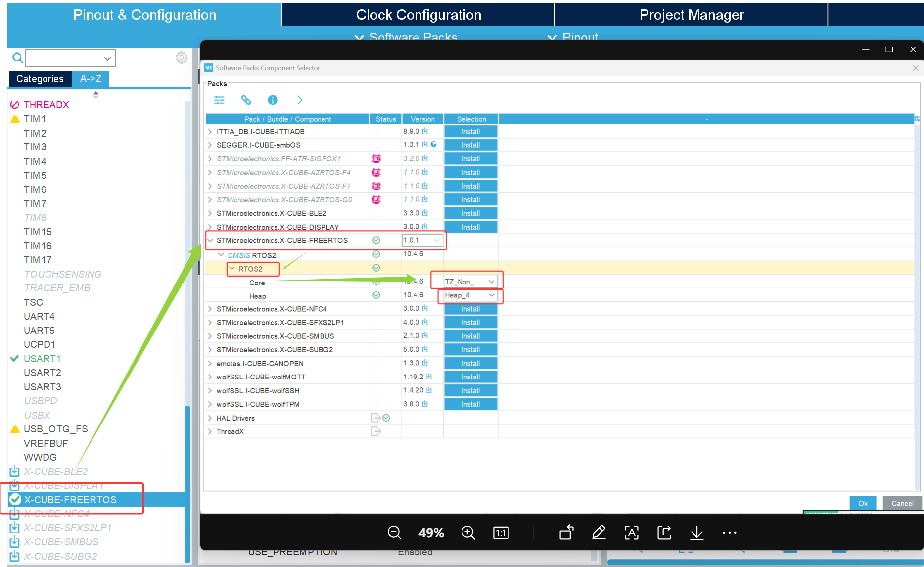Rotate the image in viewer toolbar

pos(566,532)
